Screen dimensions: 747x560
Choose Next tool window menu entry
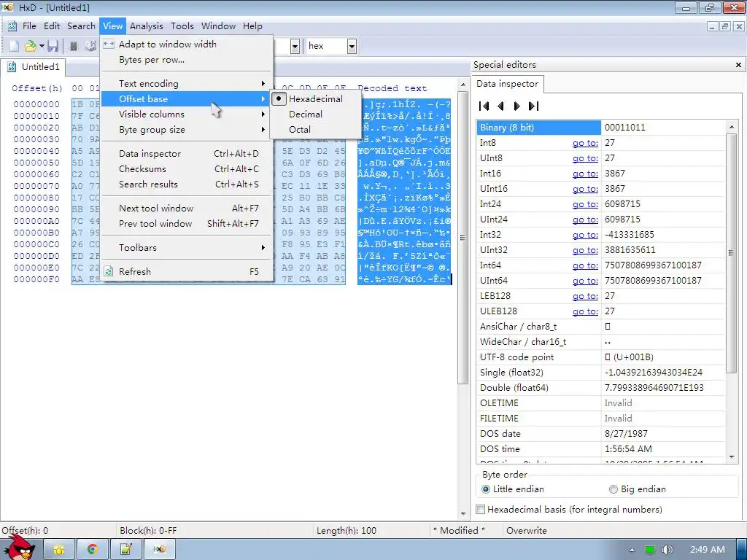pyautogui.click(x=187, y=208)
